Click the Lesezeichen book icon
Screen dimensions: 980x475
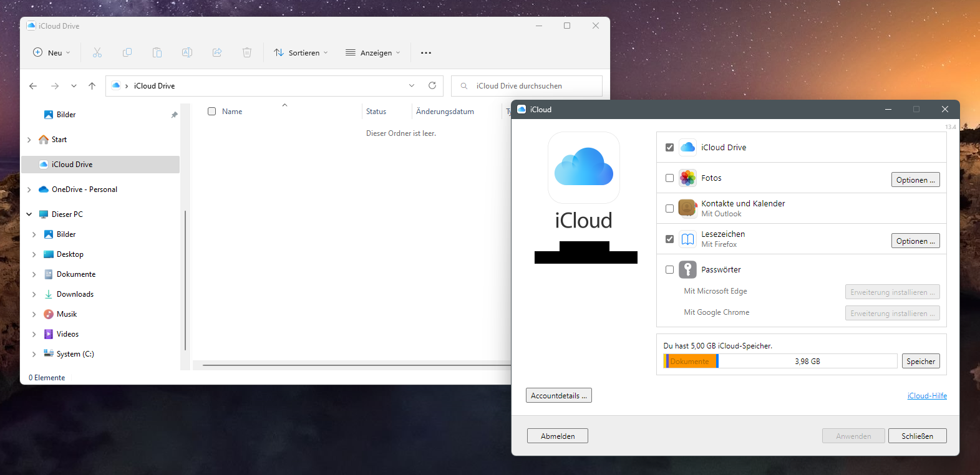point(687,239)
